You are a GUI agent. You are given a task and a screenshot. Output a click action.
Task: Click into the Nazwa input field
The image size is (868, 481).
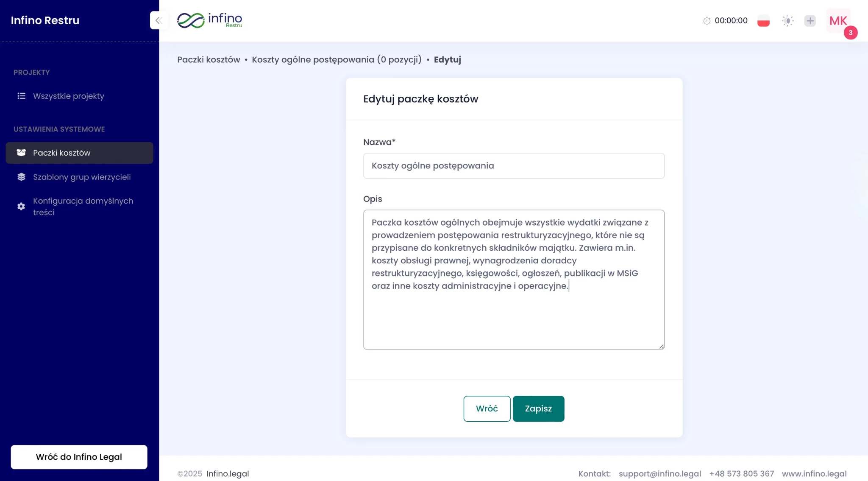(513, 166)
